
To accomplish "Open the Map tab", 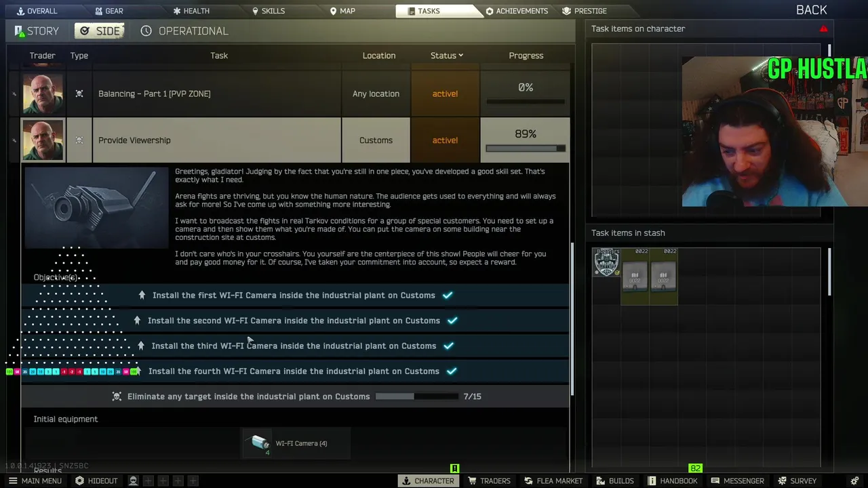I will (x=342, y=11).
